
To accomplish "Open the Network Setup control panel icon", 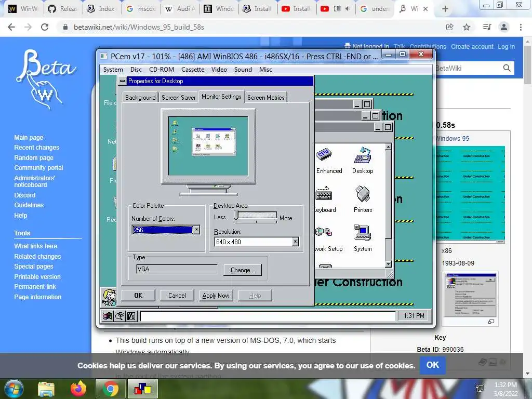I will (x=324, y=233).
